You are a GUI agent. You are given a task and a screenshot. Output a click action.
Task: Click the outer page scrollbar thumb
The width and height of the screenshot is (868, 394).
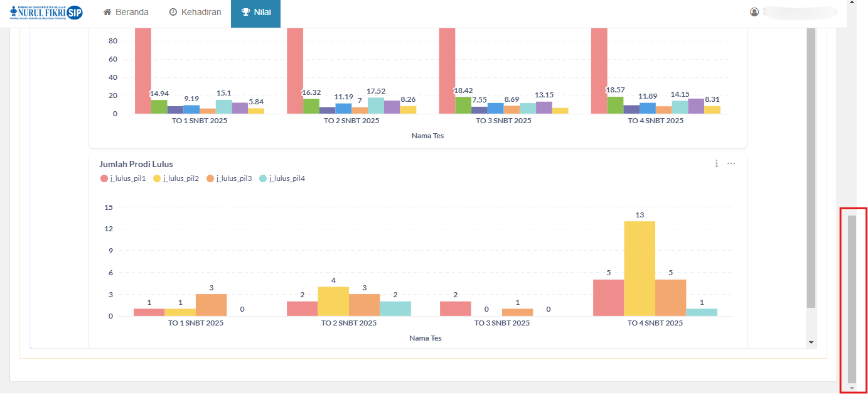tap(852, 298)
